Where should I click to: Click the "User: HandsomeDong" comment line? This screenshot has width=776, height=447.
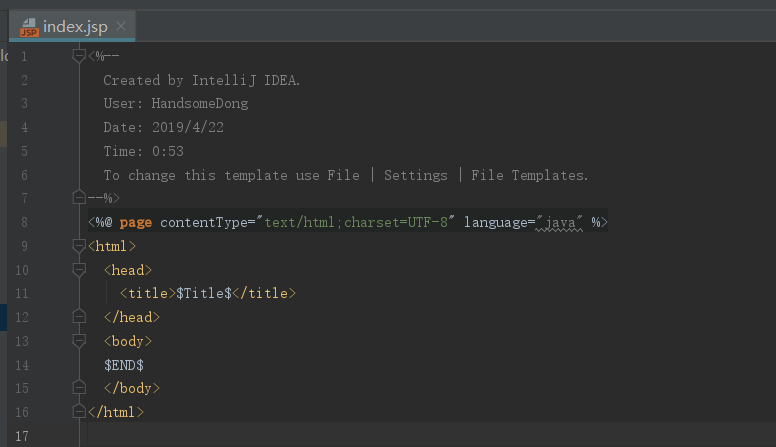[176, 103]
